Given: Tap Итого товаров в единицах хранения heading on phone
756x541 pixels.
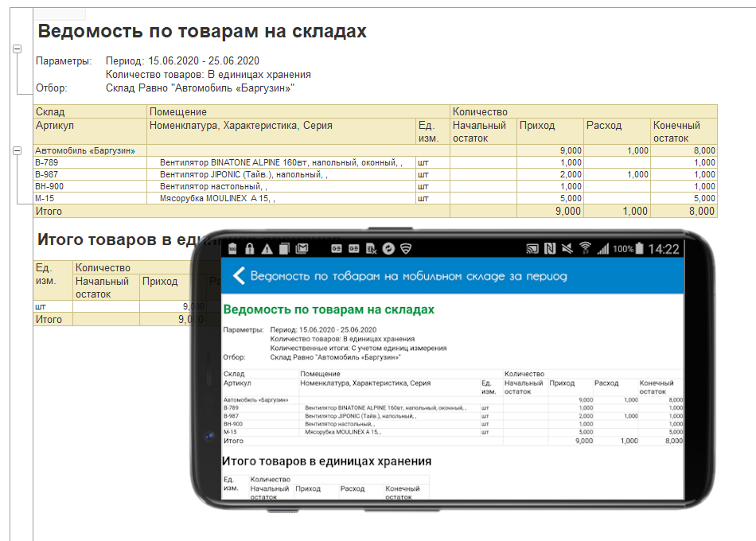Looking at the screenshot, I should click(x=326, y=461).
